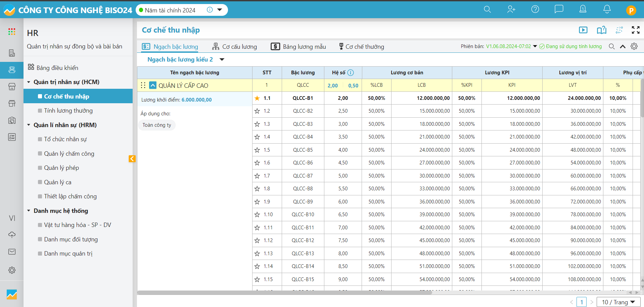The height and width of the screenshot is (307, 644).
Task: Toggle the star for row 1.5
Action: [x=257, y=150]
